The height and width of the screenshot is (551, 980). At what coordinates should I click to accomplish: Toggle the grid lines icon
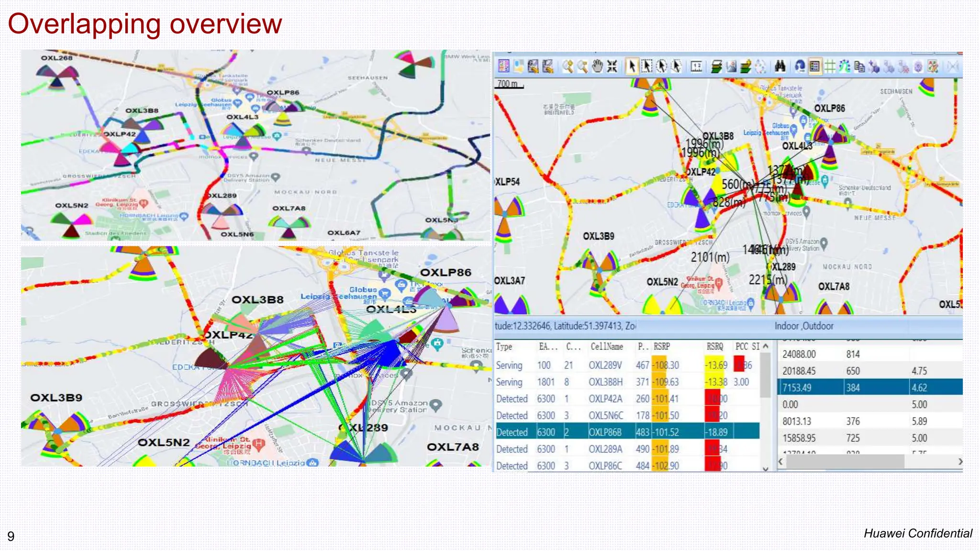tap(829, 66)
